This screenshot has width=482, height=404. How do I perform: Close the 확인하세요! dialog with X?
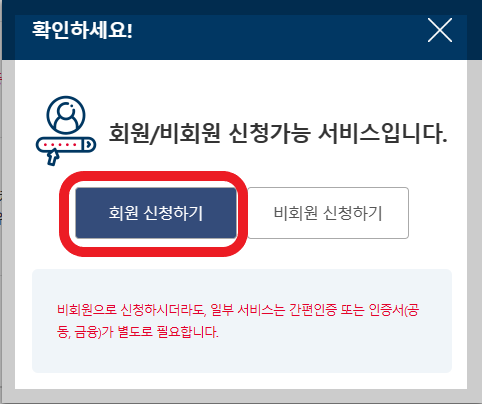tap(440, 30)
